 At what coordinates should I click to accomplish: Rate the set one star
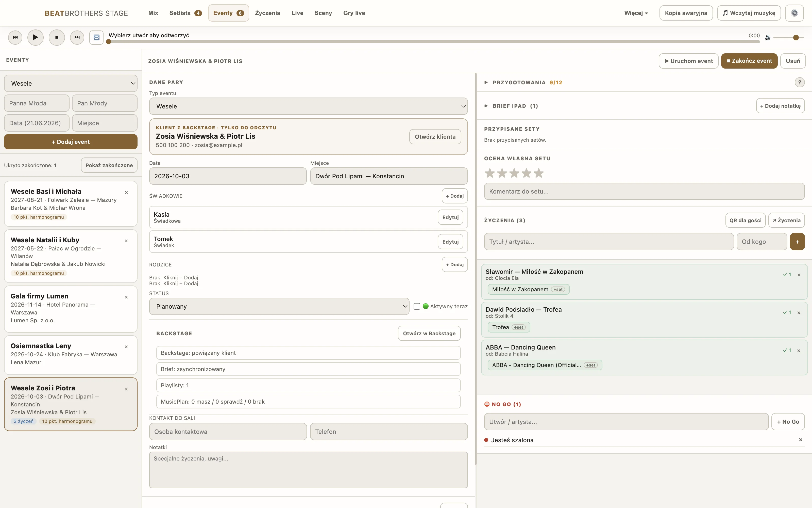coord(490,173)
